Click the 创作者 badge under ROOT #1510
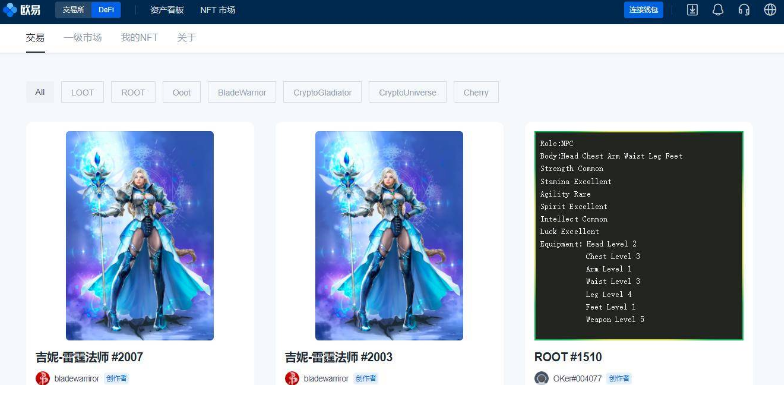The height and width of the screenshot is (394, 784). point(619,378)
